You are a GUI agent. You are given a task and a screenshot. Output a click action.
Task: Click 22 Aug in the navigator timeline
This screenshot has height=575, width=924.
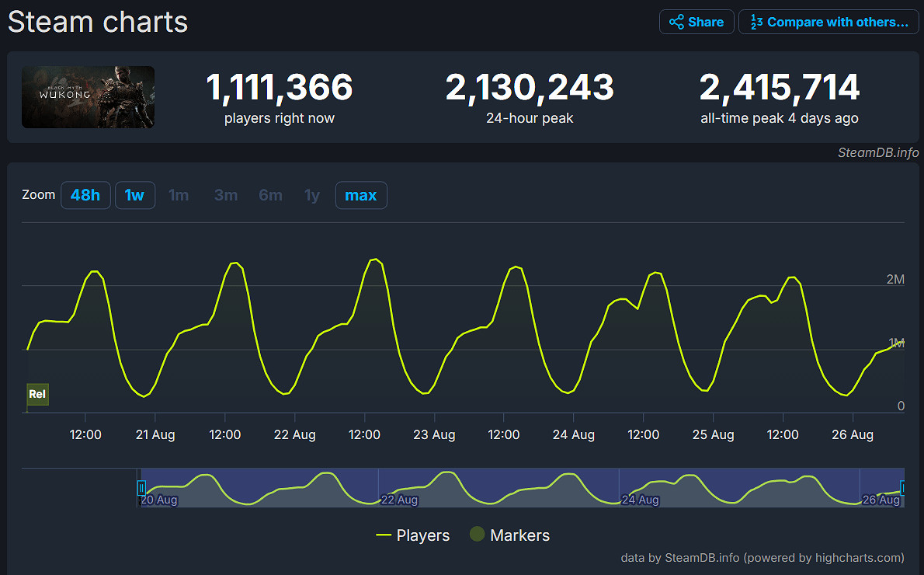(x=399, y=500)
